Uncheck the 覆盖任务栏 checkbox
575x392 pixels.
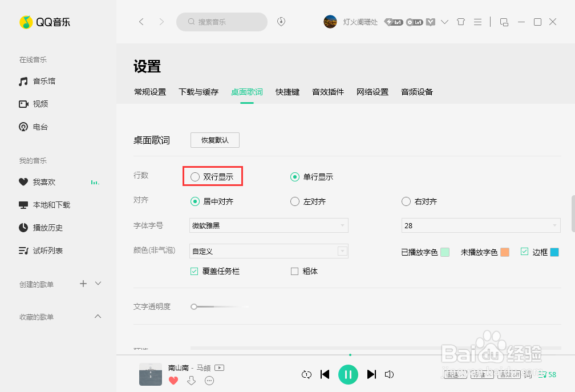pyautogui.click(x=194, y=271)
